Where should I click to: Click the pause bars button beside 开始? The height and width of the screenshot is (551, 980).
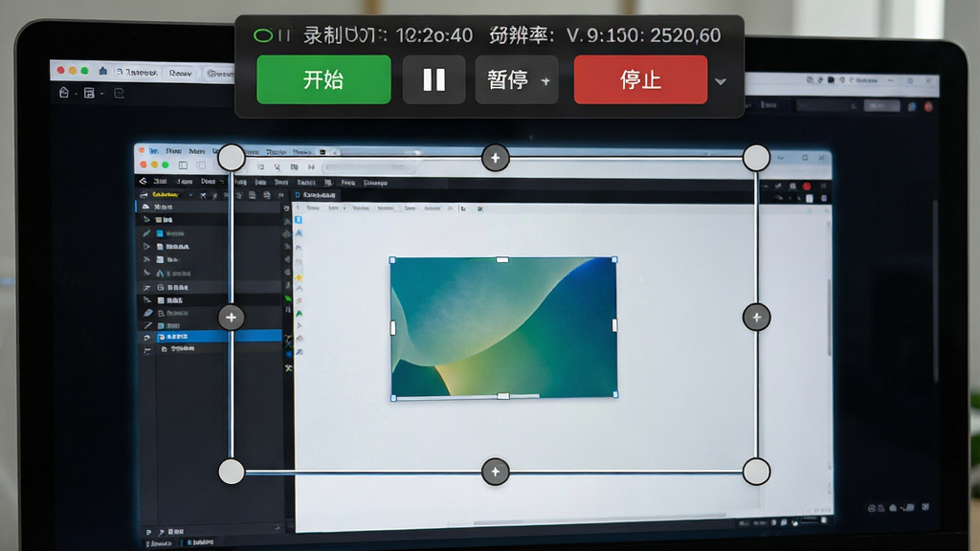434,79
